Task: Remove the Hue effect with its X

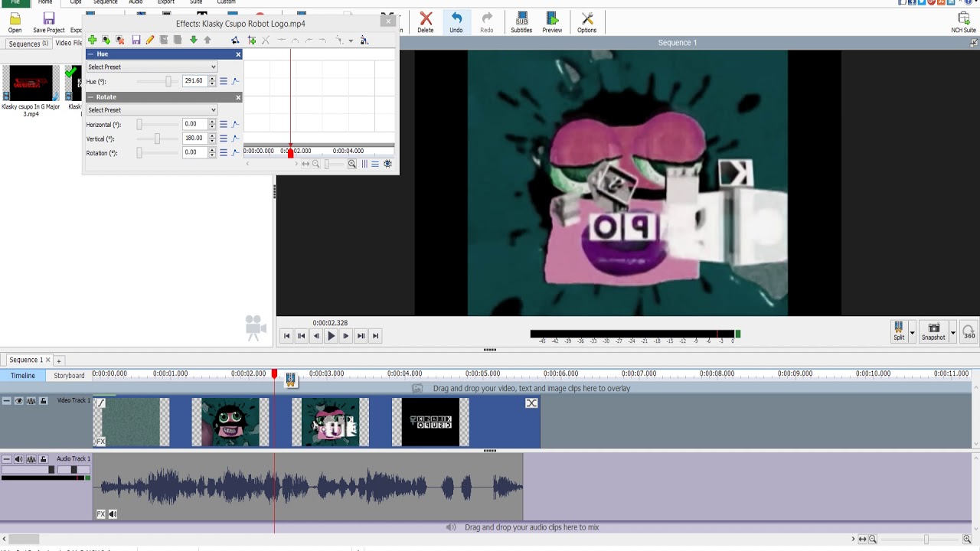Action: pos(238,54)
